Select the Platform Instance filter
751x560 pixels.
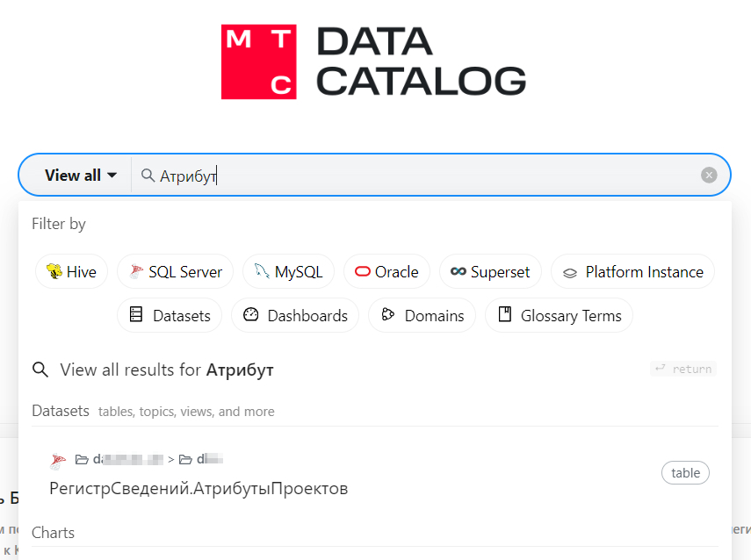[632, 272]
